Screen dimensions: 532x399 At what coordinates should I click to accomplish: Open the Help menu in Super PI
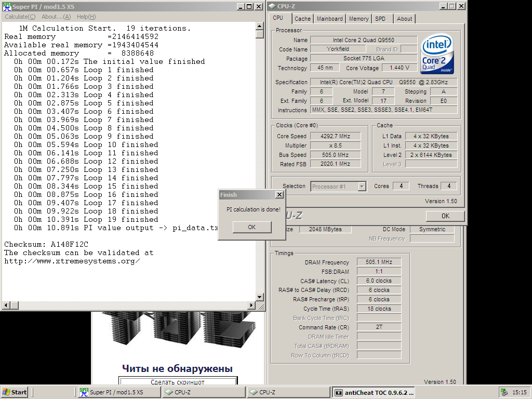coord(86,17)
